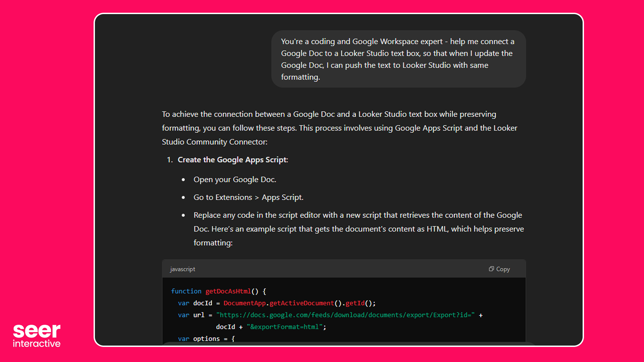Viewport: 644px width, 362px height.
Task: Click the getActiveDocument method in code
Action: point(302,303)
